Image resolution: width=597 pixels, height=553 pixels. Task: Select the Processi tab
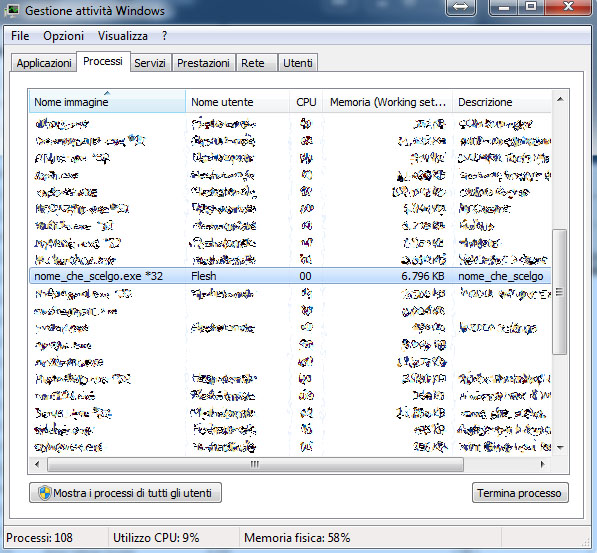103,61
